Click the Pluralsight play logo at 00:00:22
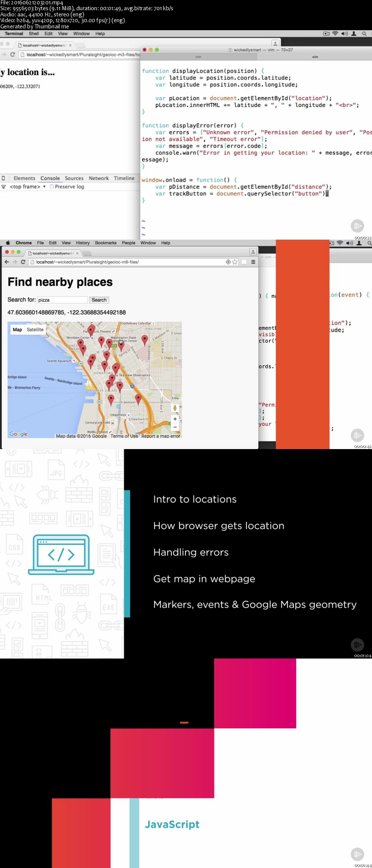 point(357,226)
